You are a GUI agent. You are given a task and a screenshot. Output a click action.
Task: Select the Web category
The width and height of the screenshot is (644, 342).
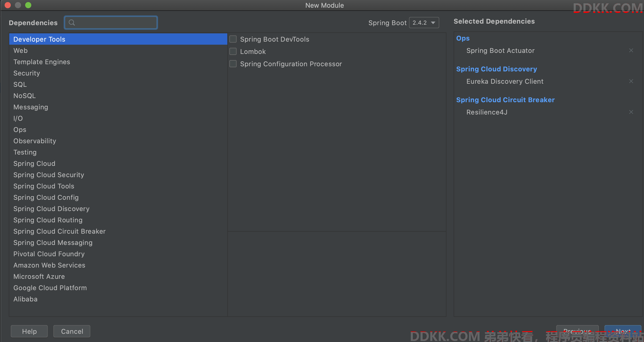pos(118,50)
